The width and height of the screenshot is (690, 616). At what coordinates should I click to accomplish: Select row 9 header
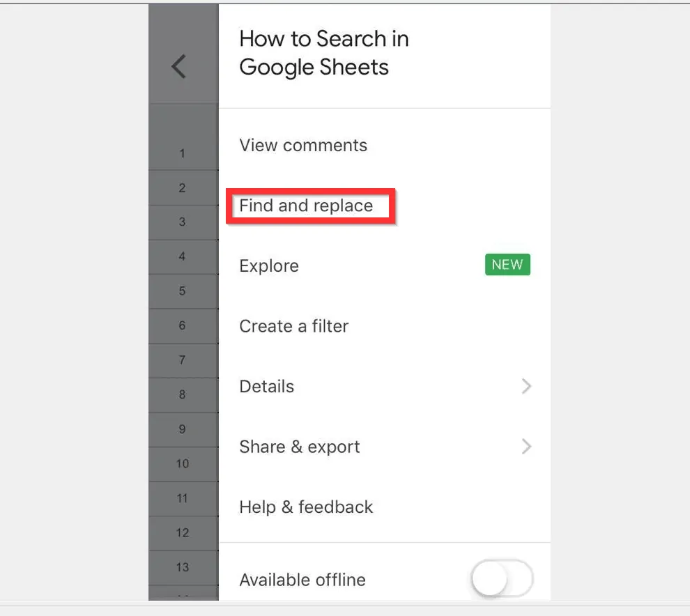pos(183,429)
